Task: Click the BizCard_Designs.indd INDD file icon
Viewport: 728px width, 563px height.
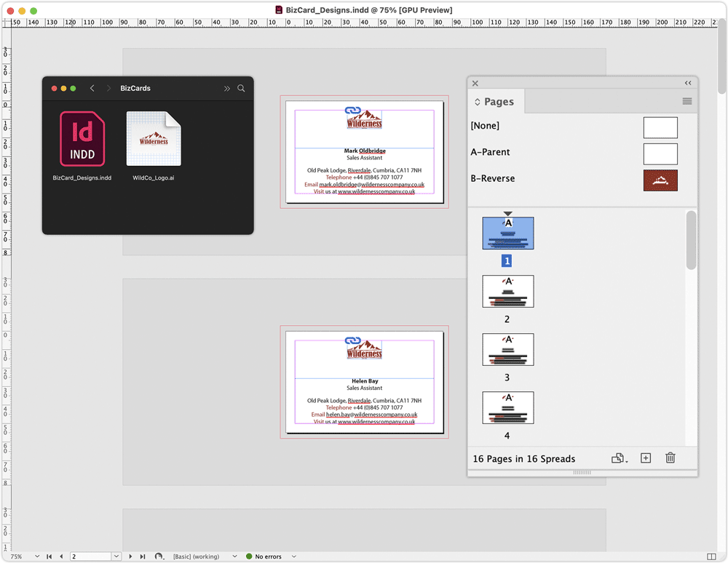Action: pyautogui.click(x=82, y=139)
